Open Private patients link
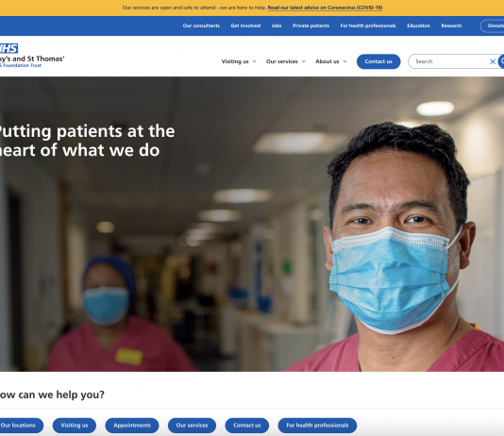The height and width of the screenshot is (436, 504). (311, 25)
